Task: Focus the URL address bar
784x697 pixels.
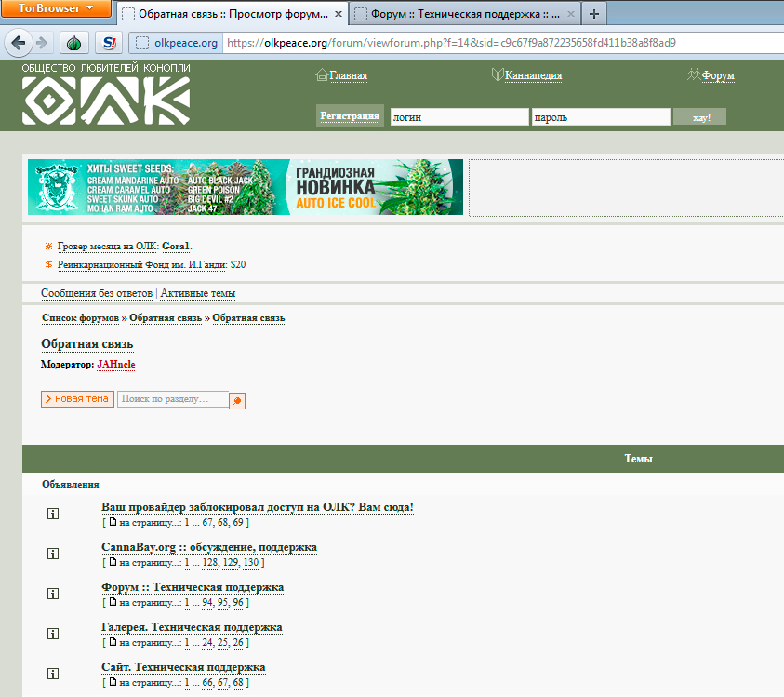Action: point(502,43)
